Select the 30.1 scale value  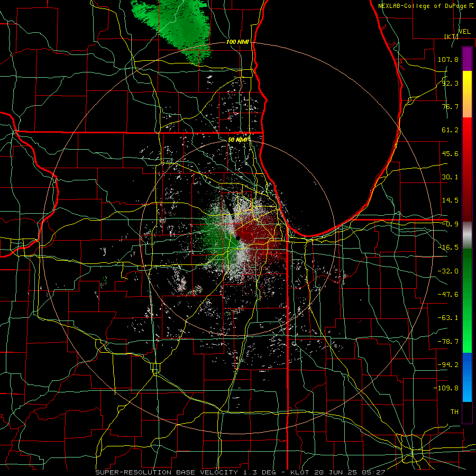coord(450,177)
